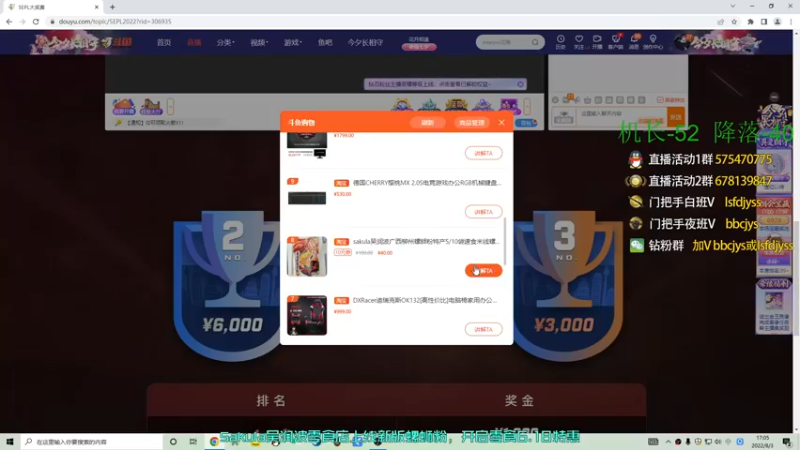The height and width of the screenshot is (450, 800).
Task: Open the browser extensions puzzle icon
Action: [x=751, y=21]
